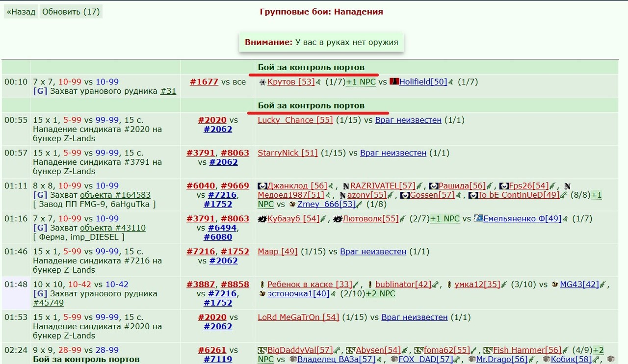628x364 pixels.
Task: Open syndicate #1677 link
Action: (x=204, y=82)
